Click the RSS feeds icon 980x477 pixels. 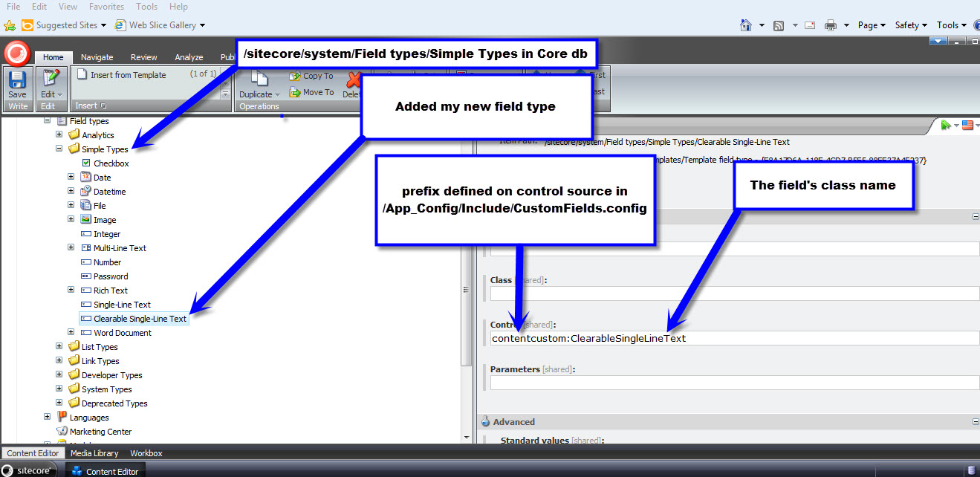779,25
